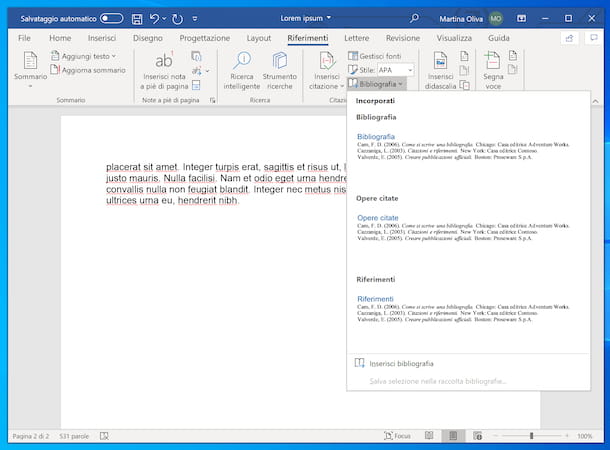Switch to Web Layout view icon
This screenshot has width=610, height=450.
pyautogui.click(x=478, y=436)
